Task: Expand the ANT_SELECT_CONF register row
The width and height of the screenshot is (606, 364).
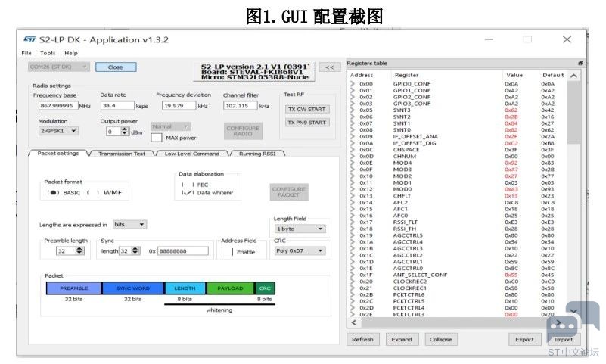Action: [x=353, y=275]
